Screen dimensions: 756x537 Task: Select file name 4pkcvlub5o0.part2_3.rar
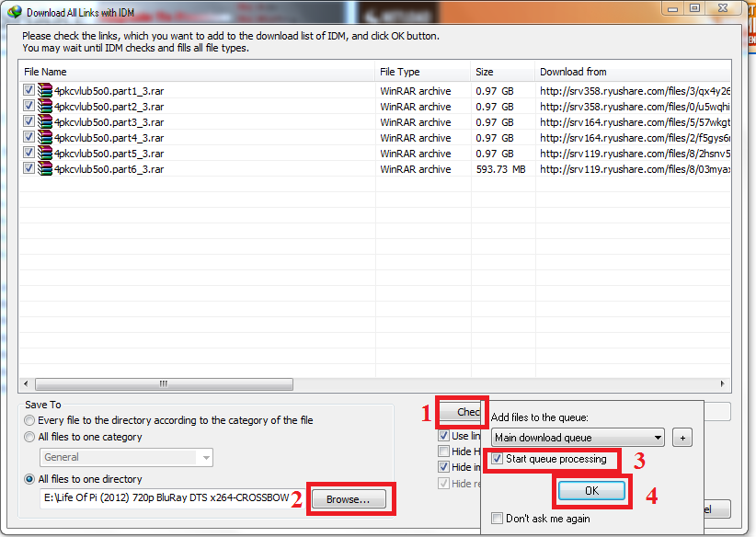tap(109, 107)
